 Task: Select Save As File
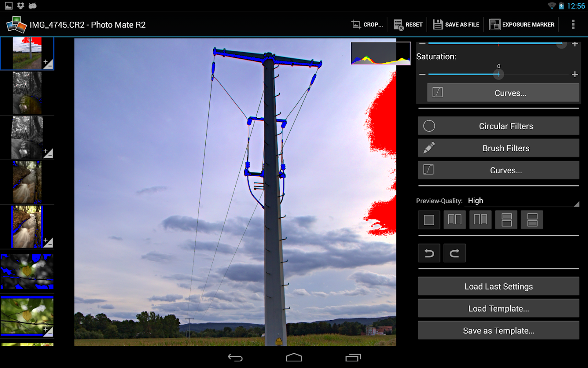point(455,24)
